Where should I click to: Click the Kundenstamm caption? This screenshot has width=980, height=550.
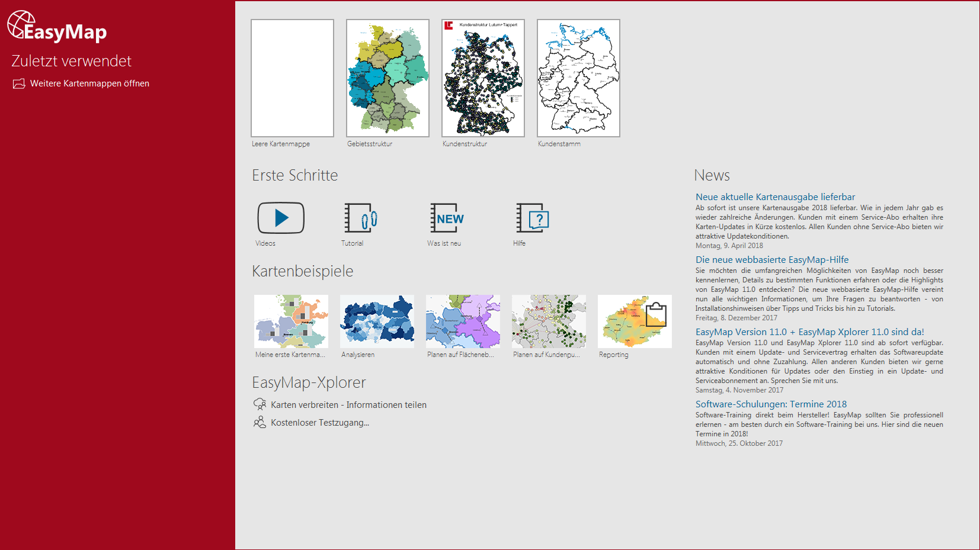click(x=559, y=144)
